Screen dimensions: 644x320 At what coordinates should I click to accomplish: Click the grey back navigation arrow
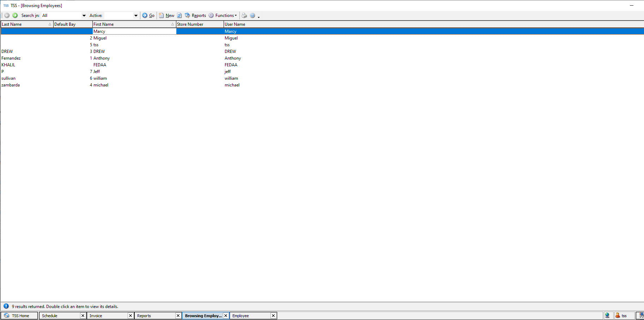point(7,16)
